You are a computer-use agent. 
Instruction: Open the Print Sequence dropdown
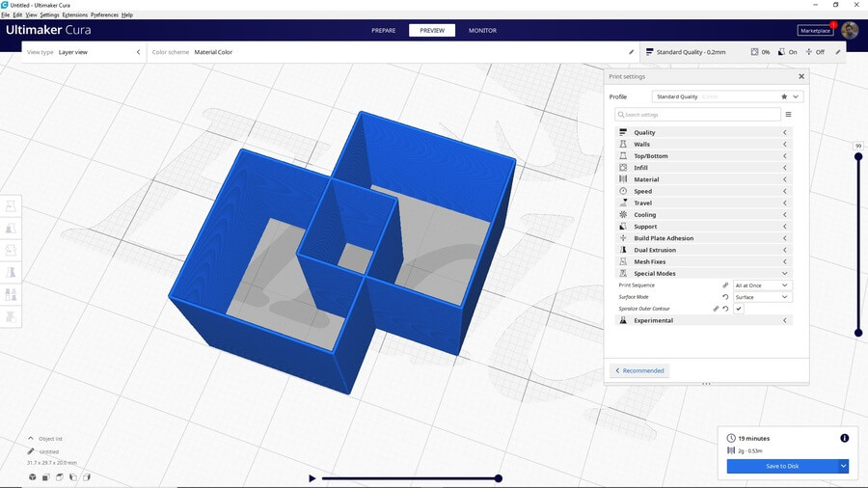[x=762, y=285]
